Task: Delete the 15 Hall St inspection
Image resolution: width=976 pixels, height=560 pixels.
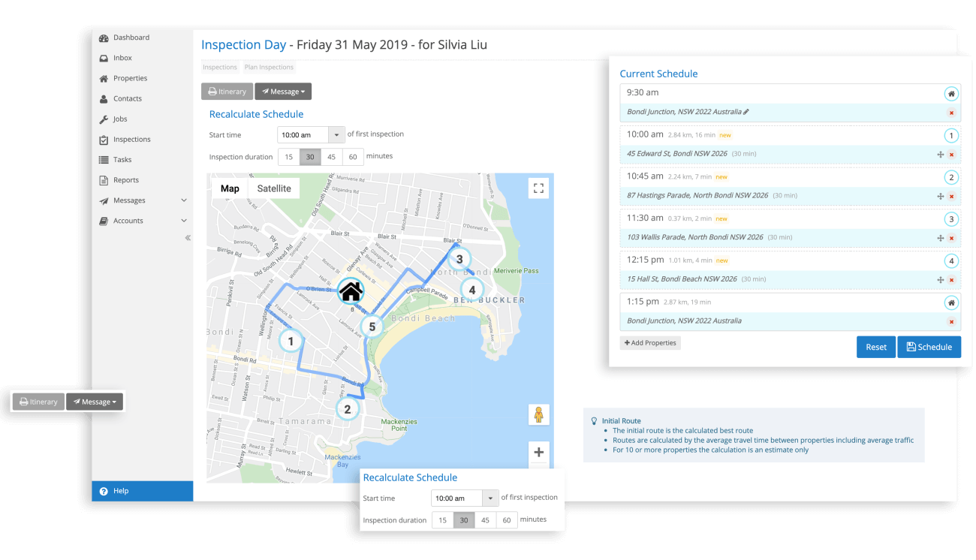Action: pos(951,280)
